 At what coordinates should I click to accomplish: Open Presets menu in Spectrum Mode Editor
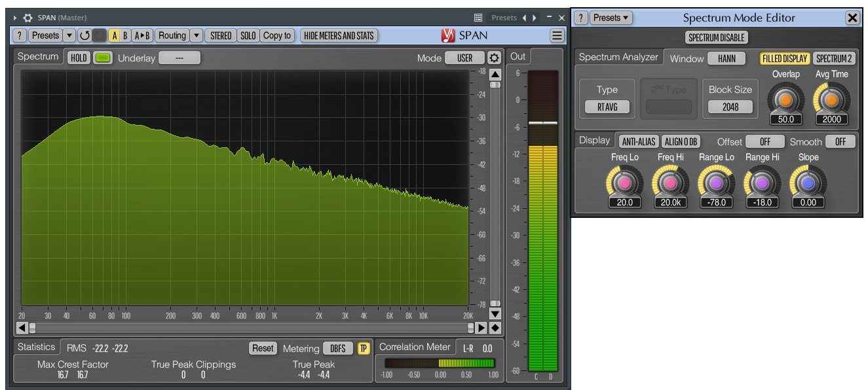click(x=611, y=18)
